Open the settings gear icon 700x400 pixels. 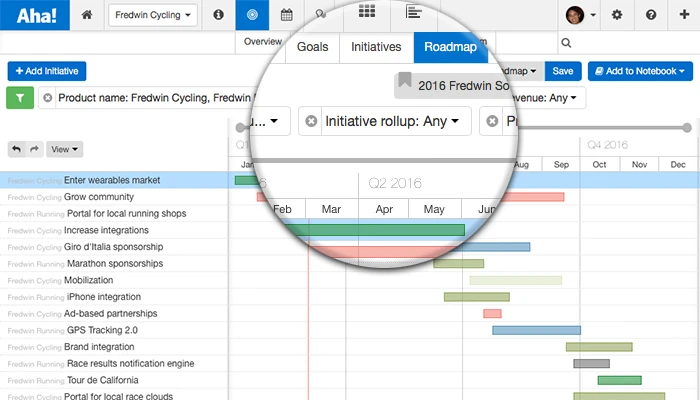pos(617,15)
